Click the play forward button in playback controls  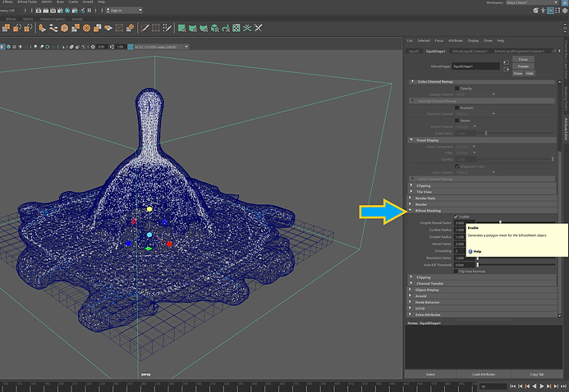(541, 386)
